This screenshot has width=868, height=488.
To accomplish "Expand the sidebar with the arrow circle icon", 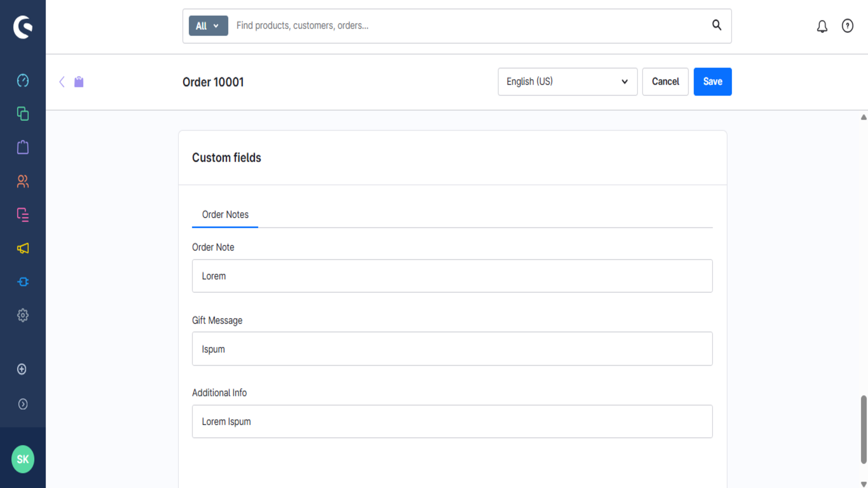I will click(x=23, y=404).
